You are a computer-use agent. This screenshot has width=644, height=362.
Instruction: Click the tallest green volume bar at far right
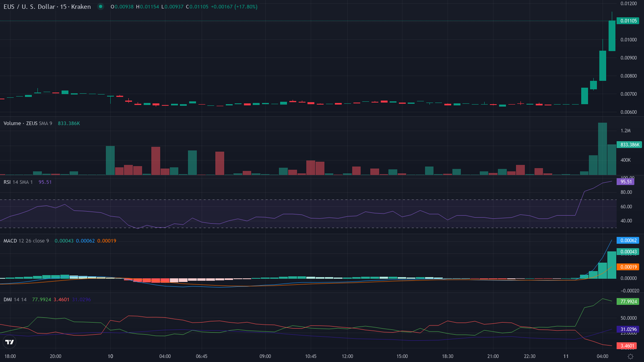(603, 149)
